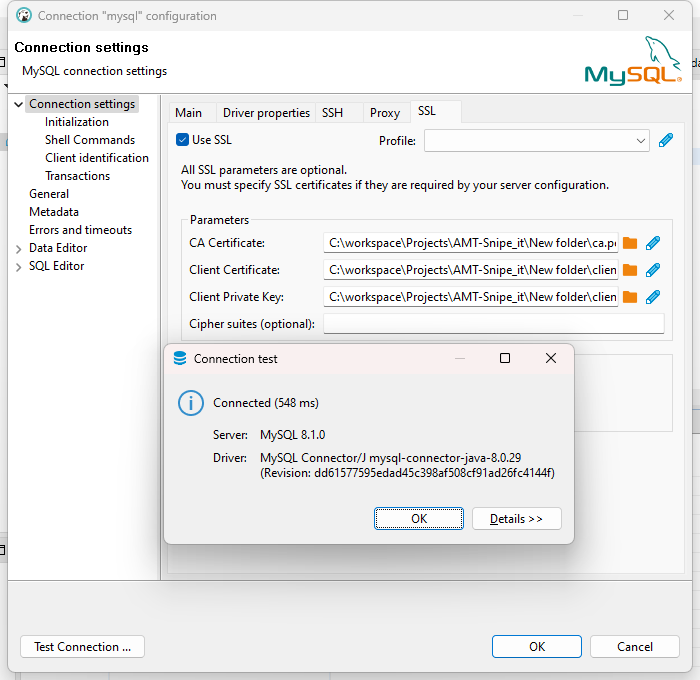
Task: Select General in the settings tree
Action: tap(49, 194)
